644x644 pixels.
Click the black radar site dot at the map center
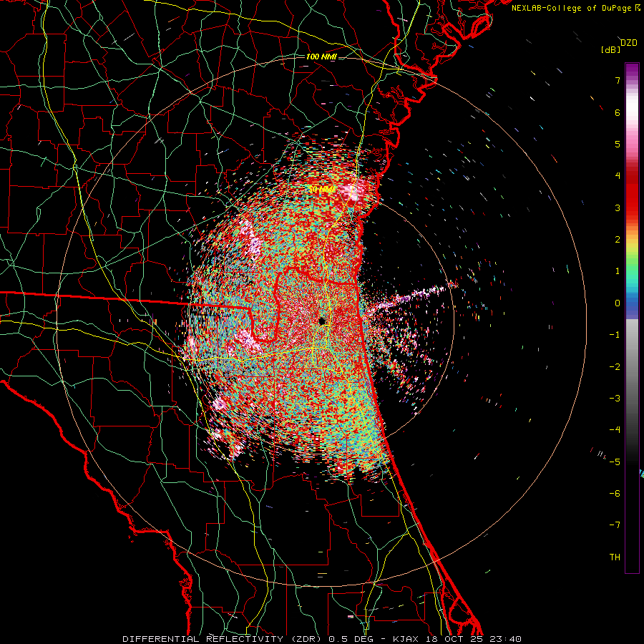322,321
